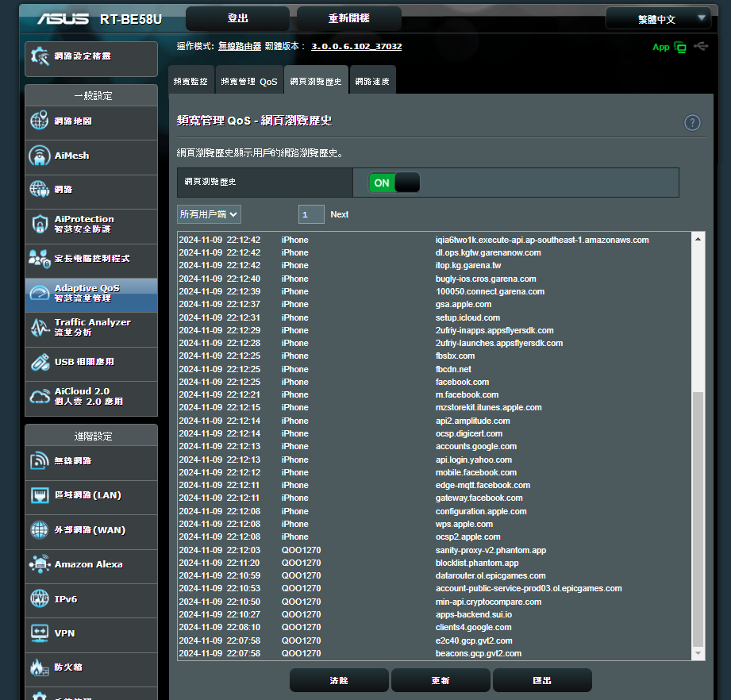Switch to the 頻寬監控 tab
Screen dimensions: 731x700
tap(190, 81)
